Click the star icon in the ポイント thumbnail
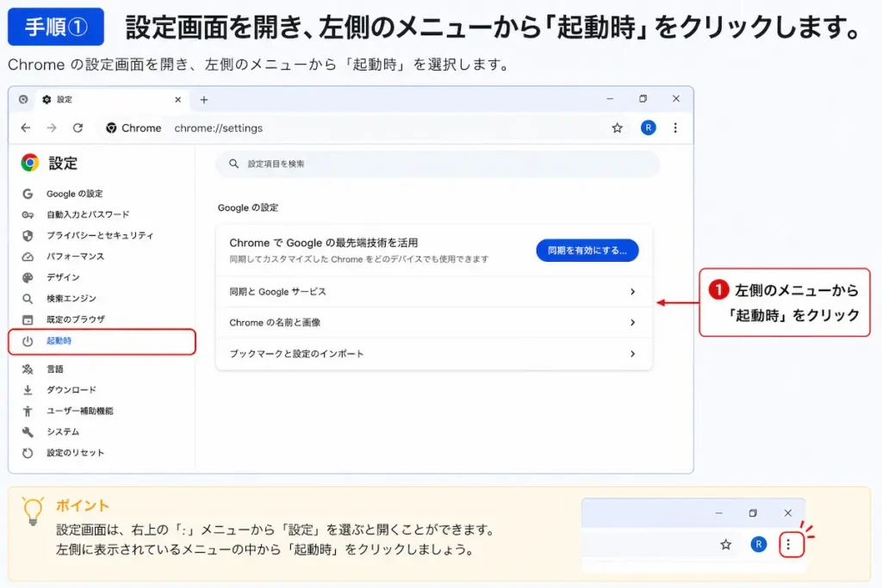Viewport: 882px width, 588px height. point(725,544)
